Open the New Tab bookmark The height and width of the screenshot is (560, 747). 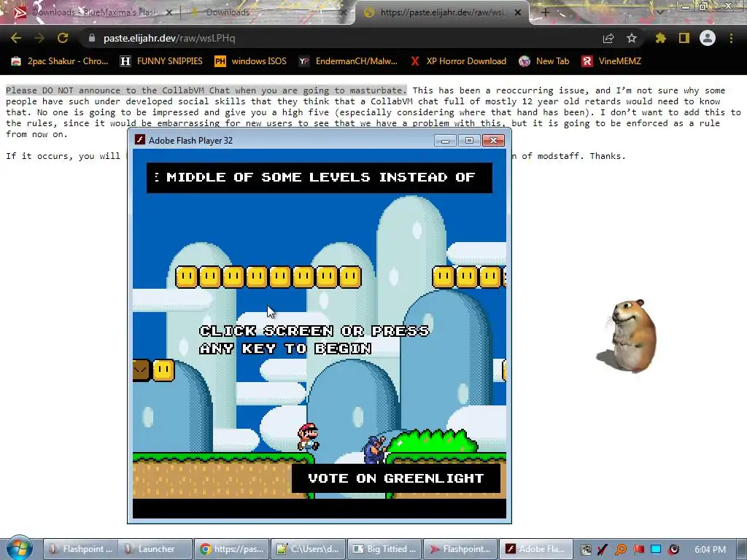[544, 61]
